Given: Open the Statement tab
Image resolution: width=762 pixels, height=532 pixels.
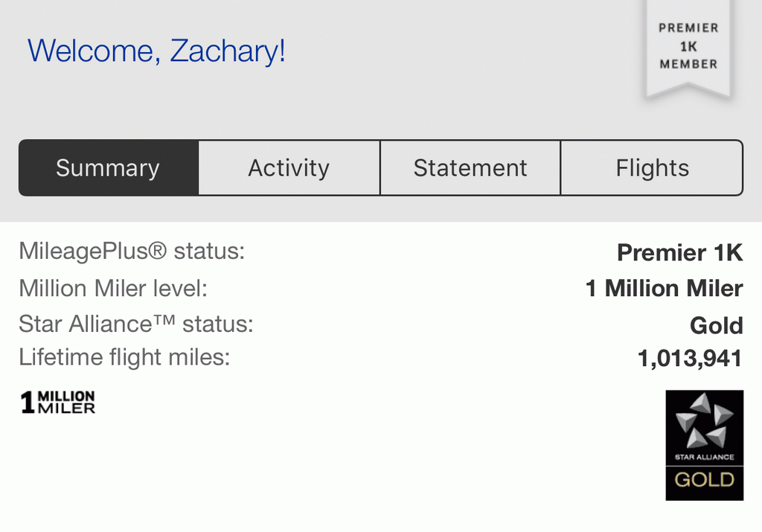Looking at the screenshot, I should (470, 168).
